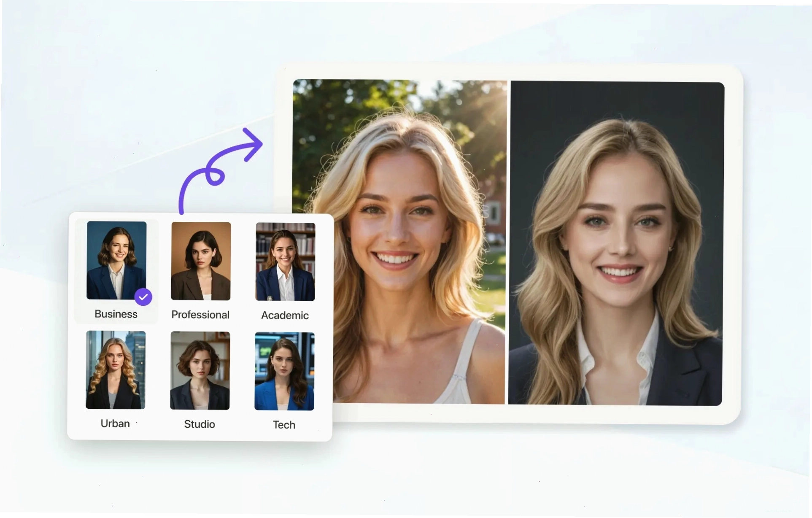
Task: Click the Professional label
Action: tap(200, 315)
